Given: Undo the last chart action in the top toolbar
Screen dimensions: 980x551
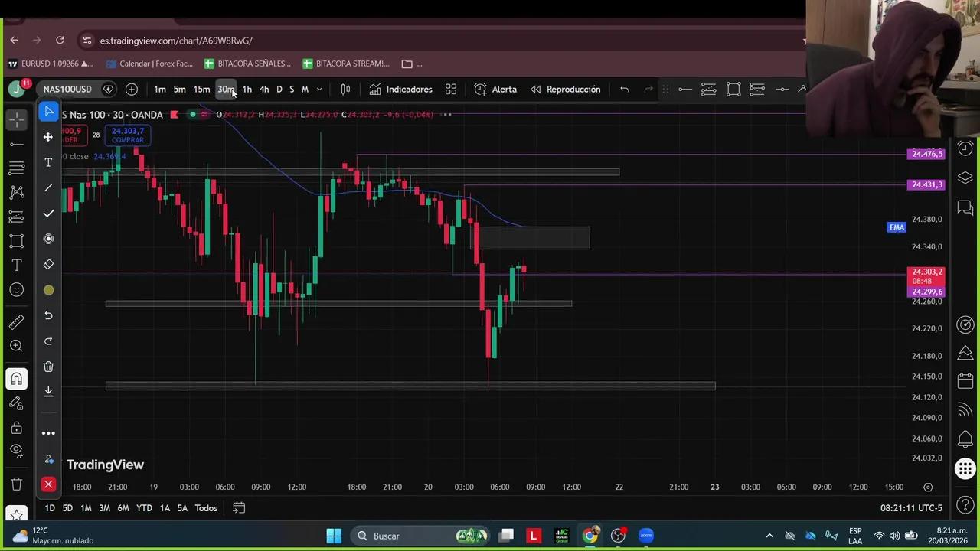Looking at the screenshot, I should [x=625, y=90].
